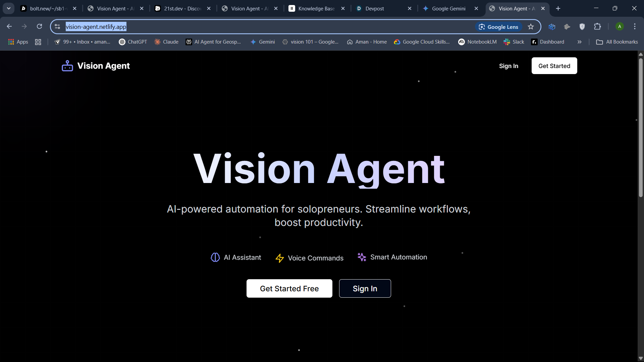The height and width of the screenshot is (362, 644).
Task: Switch to the Devpost tab
Action: pyautogui.click(x=374, y=9)
